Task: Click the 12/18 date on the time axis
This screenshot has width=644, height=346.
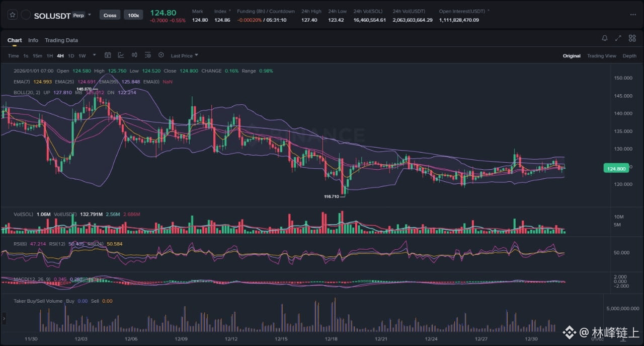Action: (331, 339)
